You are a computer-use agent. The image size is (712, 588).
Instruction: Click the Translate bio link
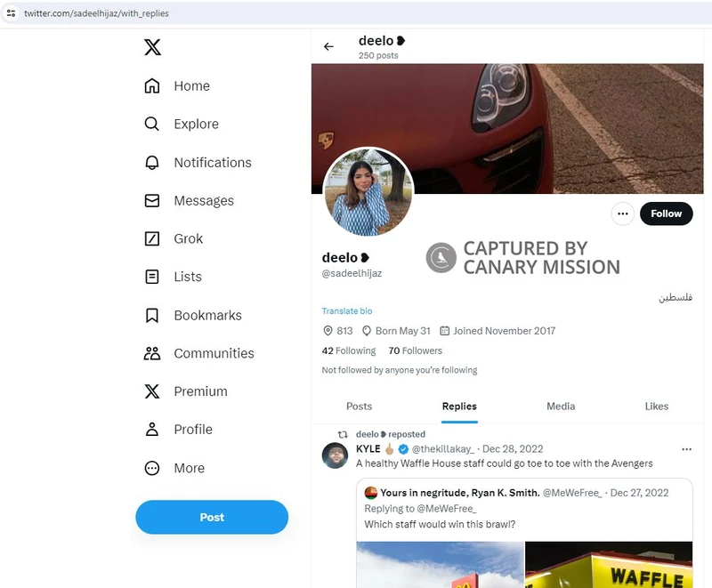[x=347, y=311]
